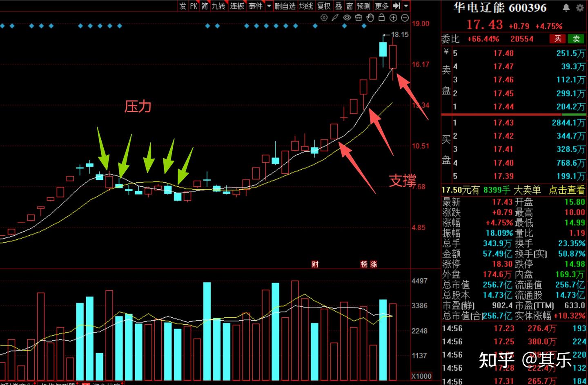Viewport: 588px width, 385px height.
Task: Open the 事件 events button
Action: 256,6
